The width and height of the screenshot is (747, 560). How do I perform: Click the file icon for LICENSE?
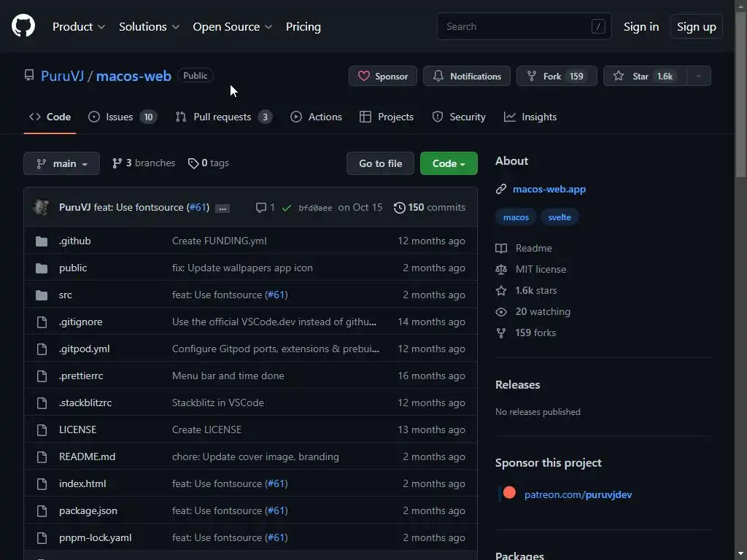tap(42, 430)
